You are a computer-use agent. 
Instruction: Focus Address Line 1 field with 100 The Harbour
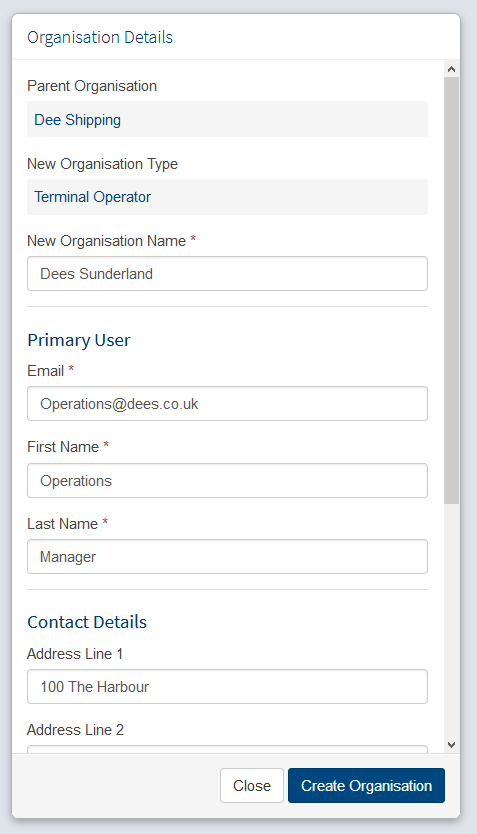click(227, 687)
